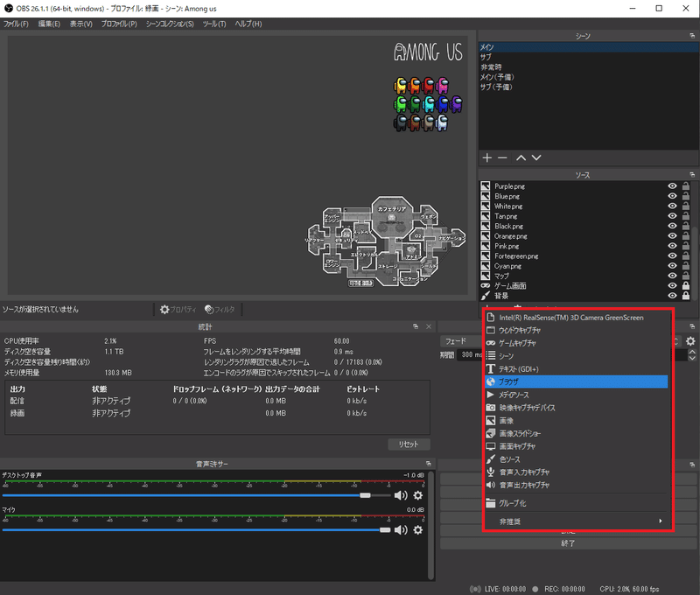Select the サブ scene
Image resolution: width=700 pixels, height=595 pixels.
coord(588,57)
